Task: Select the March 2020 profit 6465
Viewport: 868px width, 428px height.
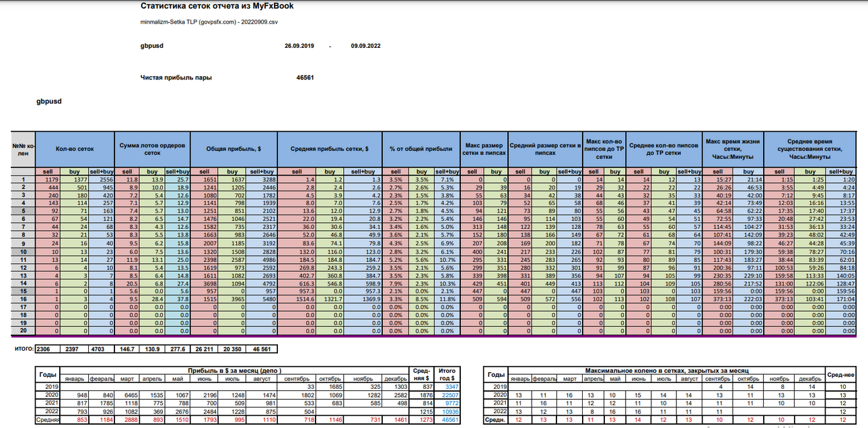Action: pos(128,395)
